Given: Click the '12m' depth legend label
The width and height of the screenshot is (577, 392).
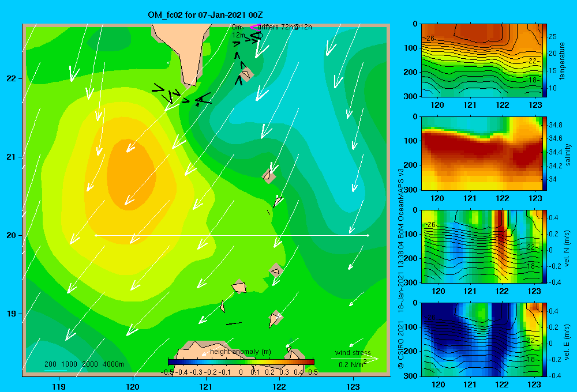Looking at the screenshot, I should (x=238, y=35).
